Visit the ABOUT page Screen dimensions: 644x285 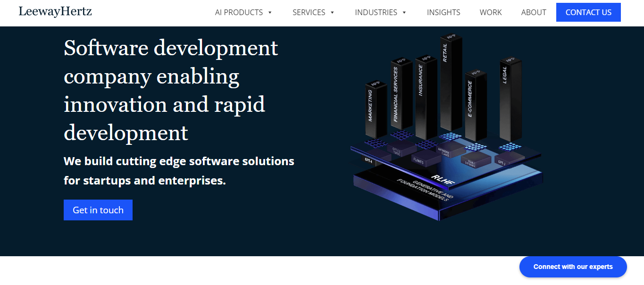[534, 13]
